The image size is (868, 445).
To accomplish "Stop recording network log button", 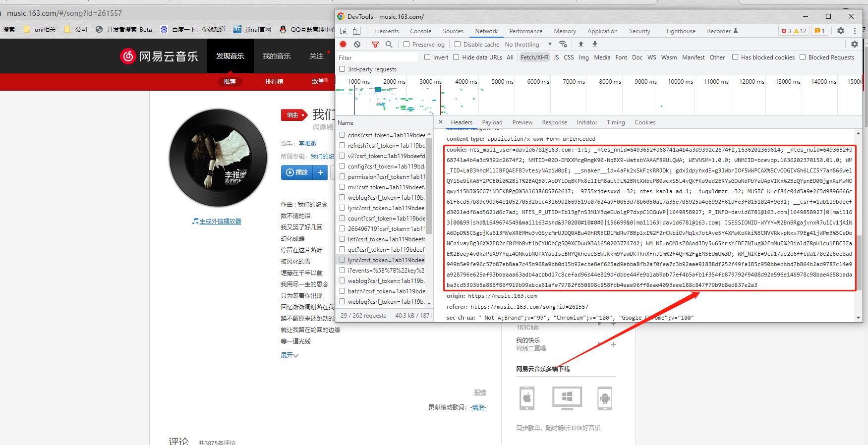I will [343, 44].
